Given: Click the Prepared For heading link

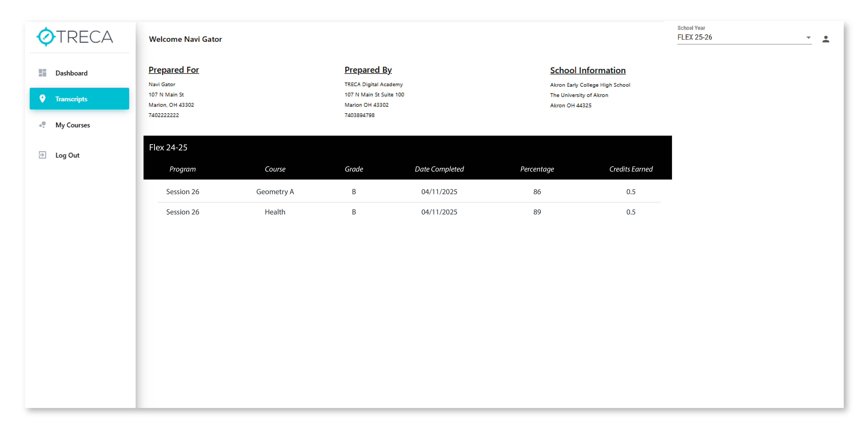Looking at the screenshot, I should pos(174,70).
